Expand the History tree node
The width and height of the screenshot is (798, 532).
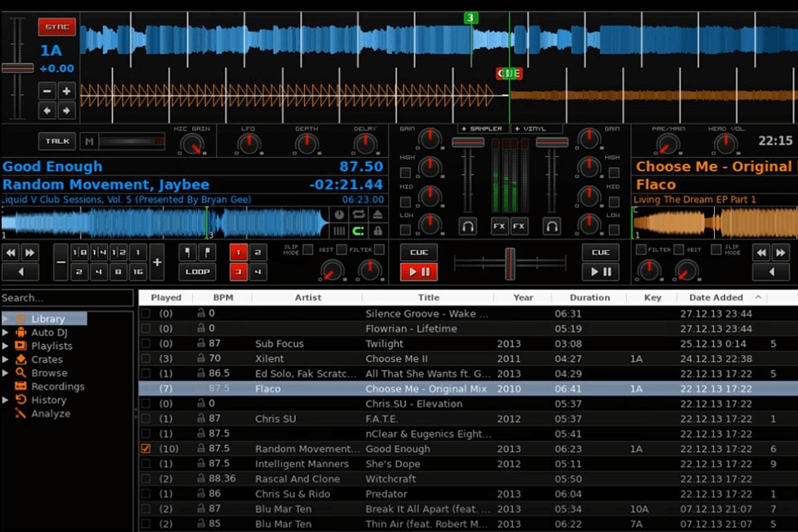tap(6, 400)
